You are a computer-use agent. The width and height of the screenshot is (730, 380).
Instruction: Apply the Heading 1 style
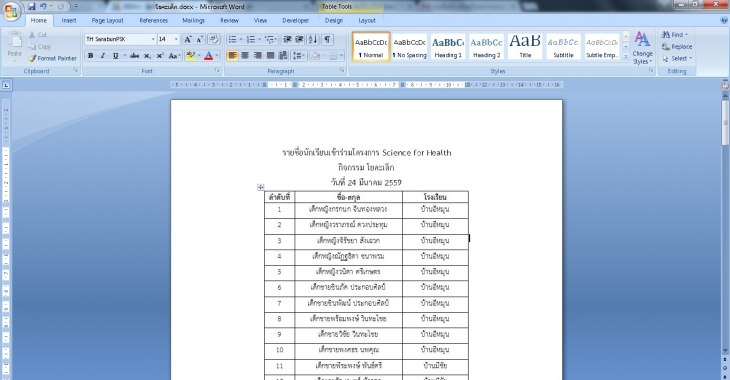coord(448,46)
